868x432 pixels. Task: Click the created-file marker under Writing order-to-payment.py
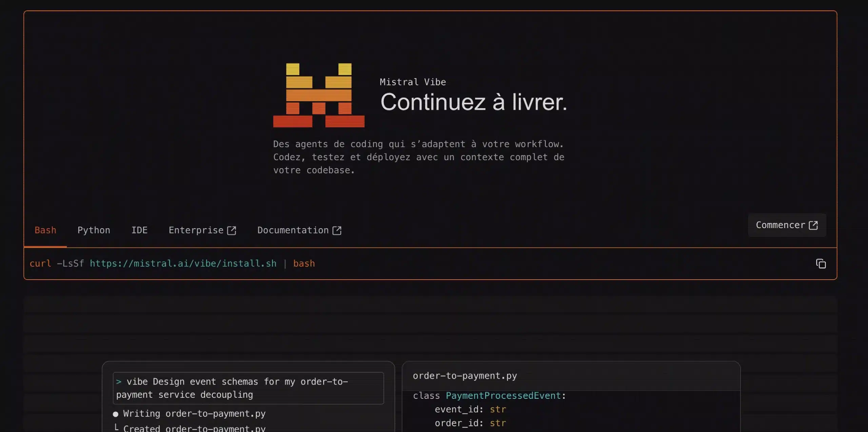(117, 427)
